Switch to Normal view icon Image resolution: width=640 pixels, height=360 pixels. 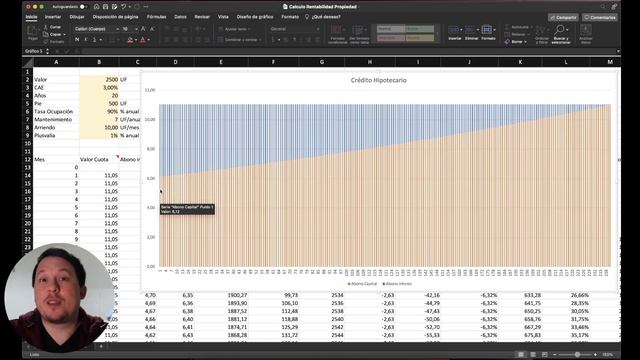521,355
